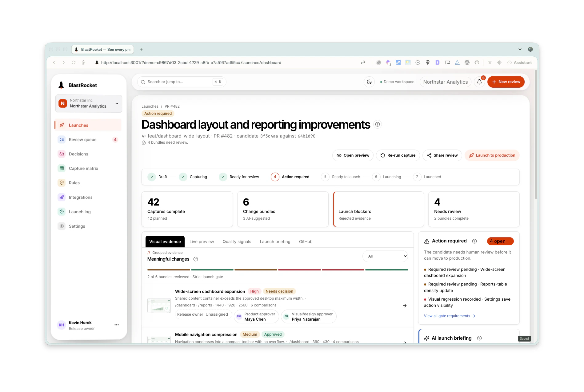The height and width of the screenshot is (392, 584).
Task: Open the Launches sidebar item
Action: click(88, 125)
